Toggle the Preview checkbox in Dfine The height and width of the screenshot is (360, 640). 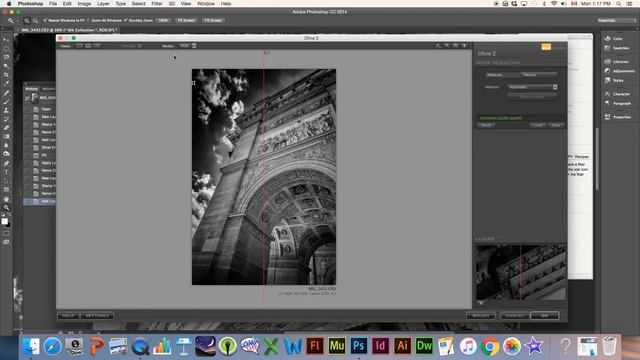pyautogui.click(x=140, y=46)
